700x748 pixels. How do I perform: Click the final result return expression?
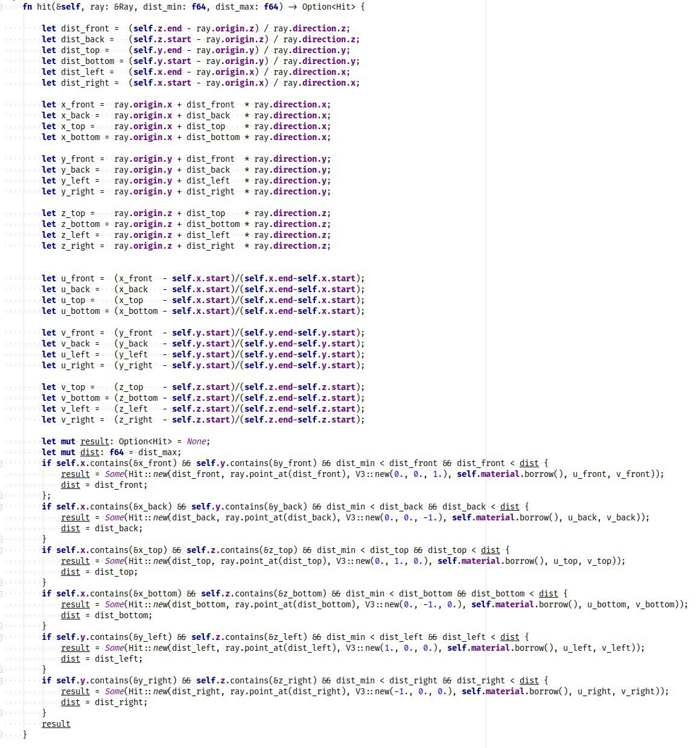tap(56, 724)
